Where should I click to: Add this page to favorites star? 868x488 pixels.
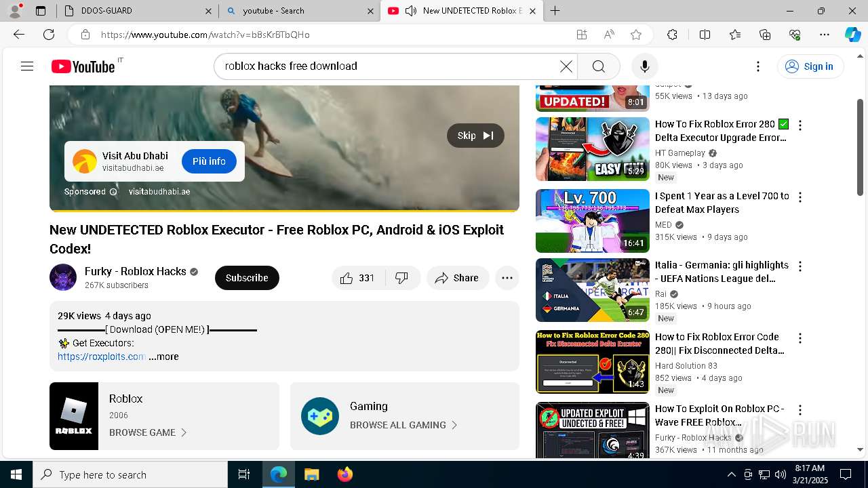point(635,35)
